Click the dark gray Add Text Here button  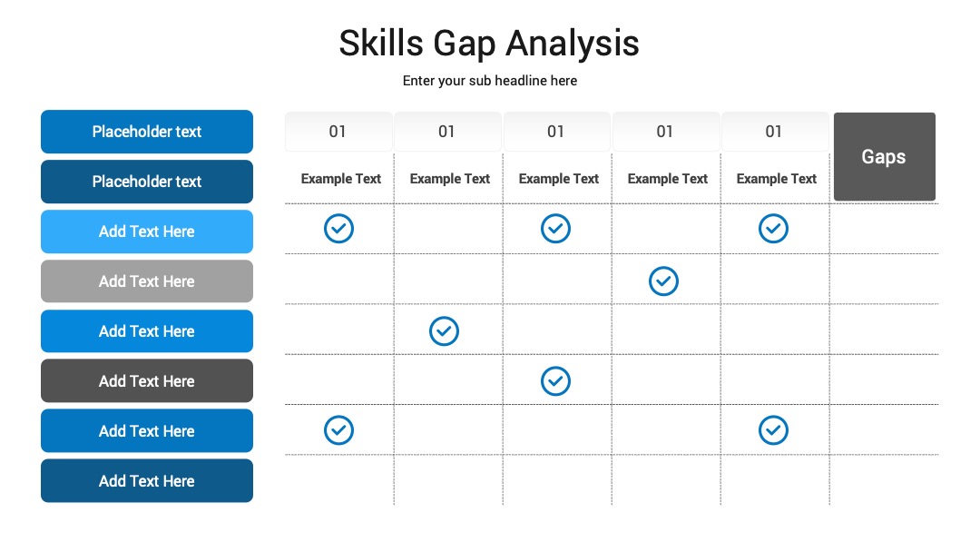pos(147,380)
